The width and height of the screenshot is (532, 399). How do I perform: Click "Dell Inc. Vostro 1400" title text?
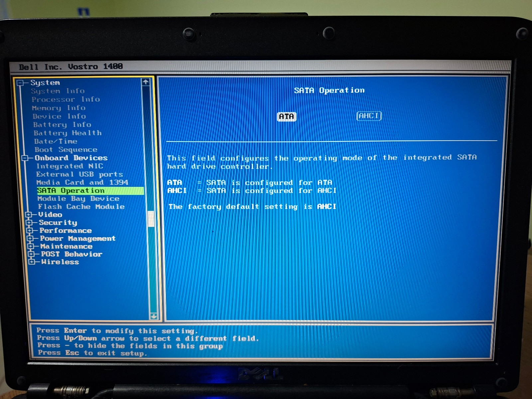(x=71, y=67)
